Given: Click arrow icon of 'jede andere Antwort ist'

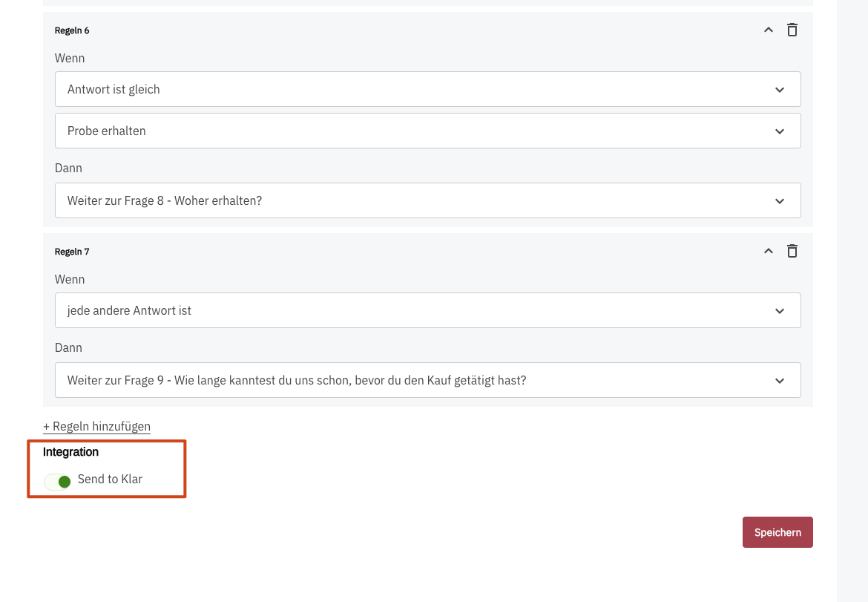Looking at the screenshot, I should [x=780, y=311].
